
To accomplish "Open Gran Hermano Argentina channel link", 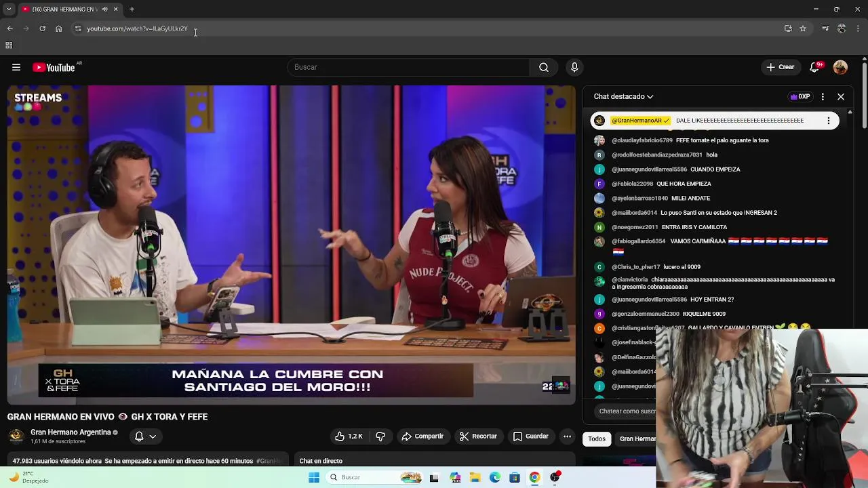I will [x=71, y=432].
